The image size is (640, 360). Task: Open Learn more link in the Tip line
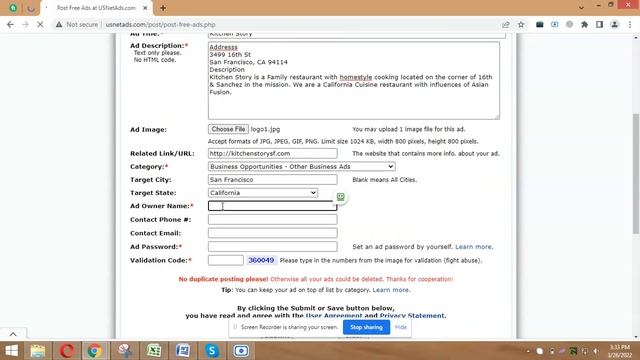(391, 290)
